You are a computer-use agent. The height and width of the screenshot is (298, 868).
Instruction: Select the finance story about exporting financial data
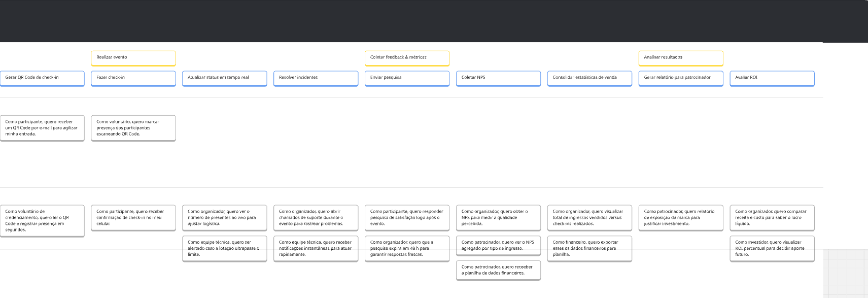point(589,248)
